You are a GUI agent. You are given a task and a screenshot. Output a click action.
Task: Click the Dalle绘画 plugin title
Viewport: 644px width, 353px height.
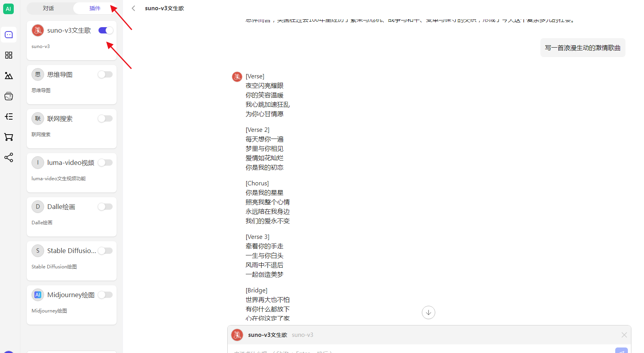pos(61,207)
